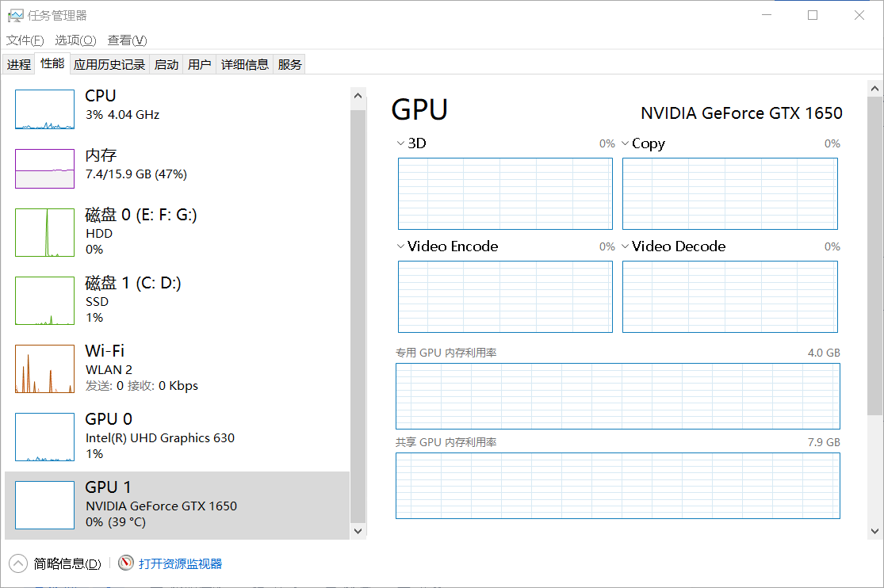Switch to the 详细信息 tab
The width and height of the screenshot is (884, 588).
245,64
